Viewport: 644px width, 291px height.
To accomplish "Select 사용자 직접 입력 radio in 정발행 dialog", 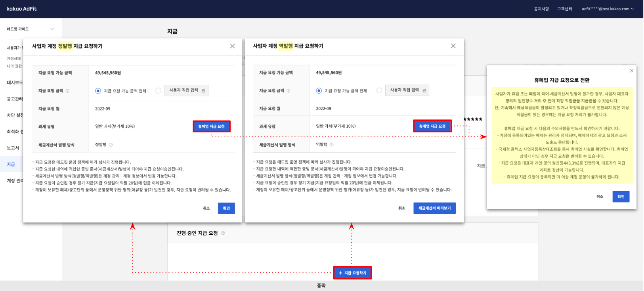I will [159, 90].
